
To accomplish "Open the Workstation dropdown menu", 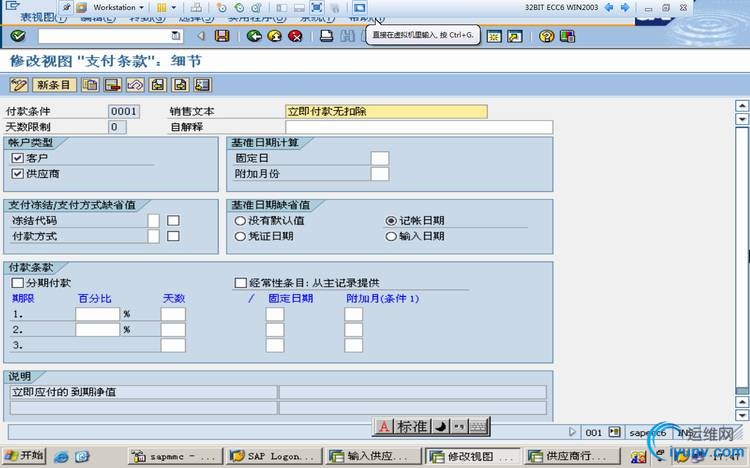I will point(118,7).
